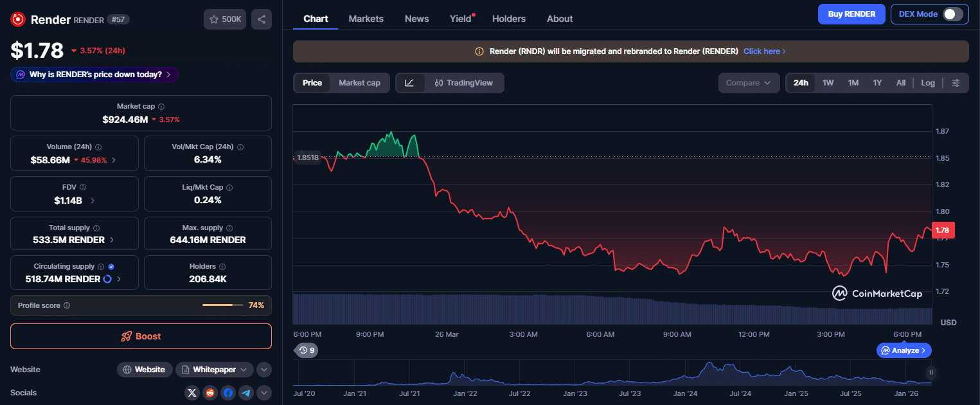Open the X (Twitter) social link
Viewport: 980px width, 405px height.
pyautogui.click(x=192, y=393)
